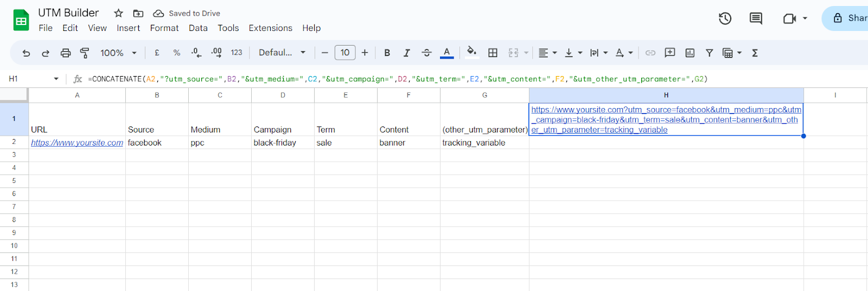Select row 2 header
868x291 pixels.
(14, 142)
